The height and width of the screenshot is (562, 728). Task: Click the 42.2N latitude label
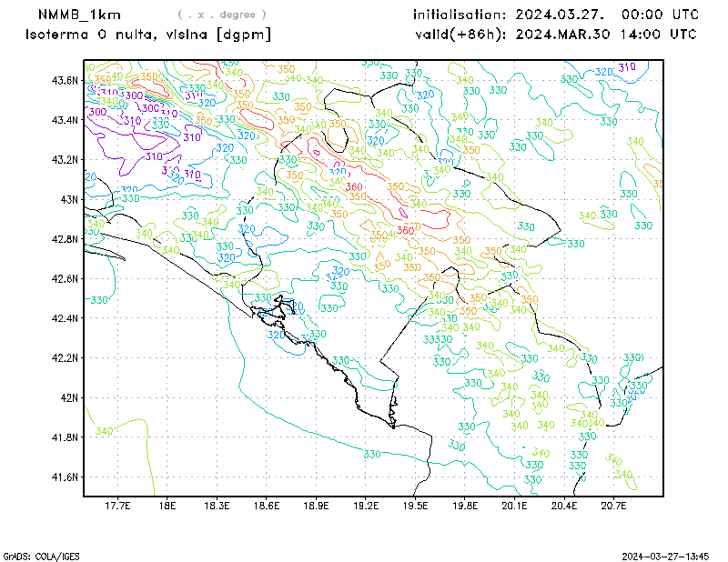pyautogui.click(x=65, y=358)
